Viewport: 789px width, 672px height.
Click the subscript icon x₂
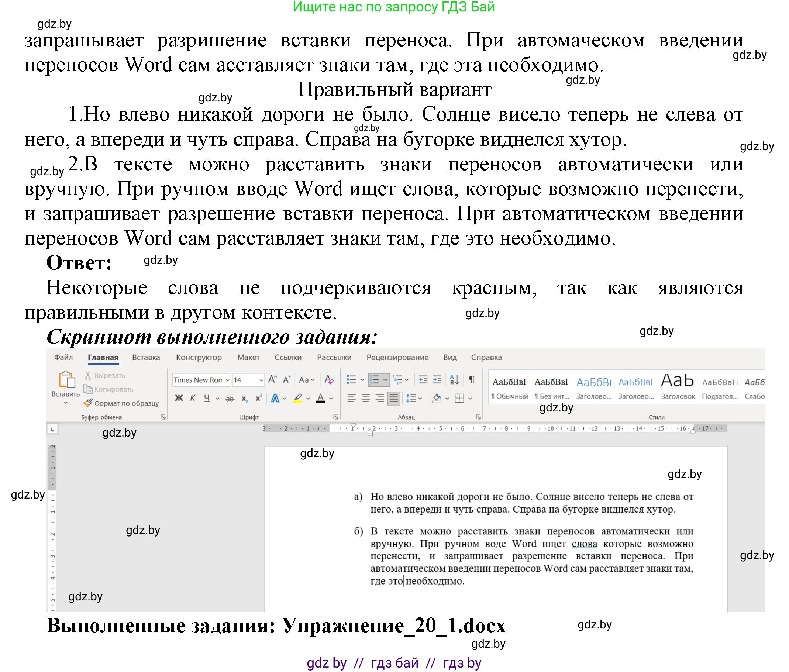(x=245, y=399)
